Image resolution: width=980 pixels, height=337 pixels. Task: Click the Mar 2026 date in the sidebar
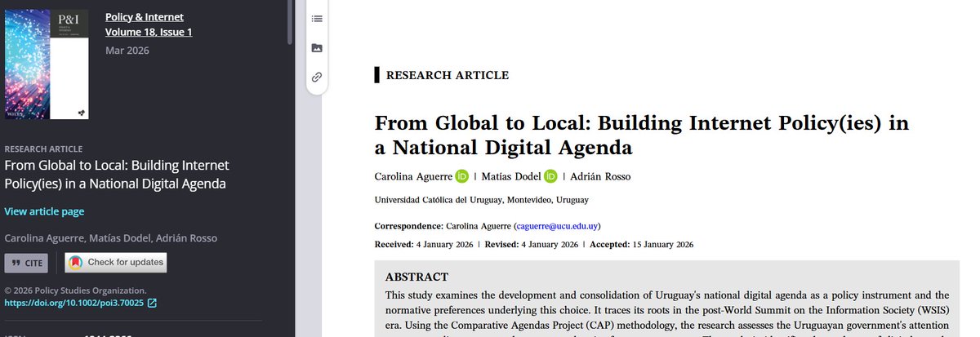[127, 51]
